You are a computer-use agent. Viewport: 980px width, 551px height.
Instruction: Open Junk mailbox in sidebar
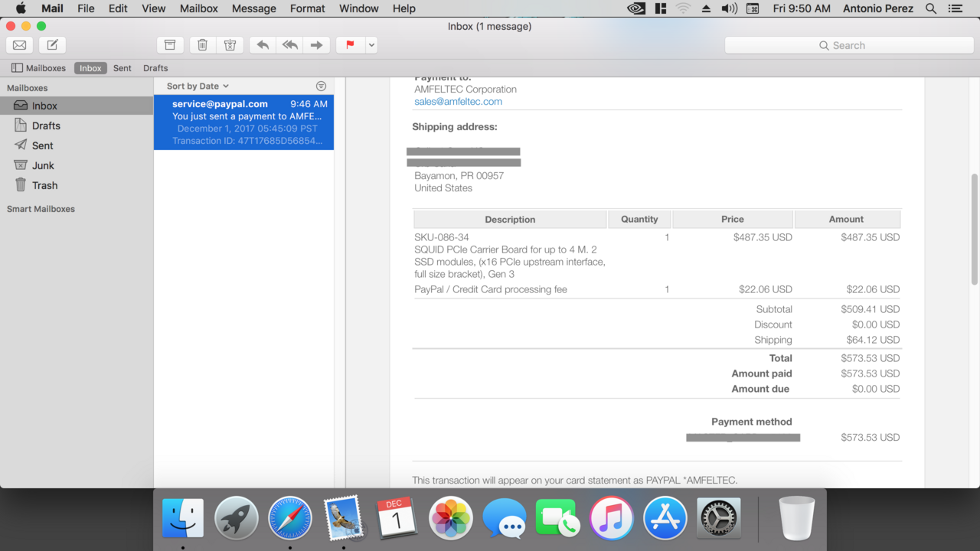77,165
